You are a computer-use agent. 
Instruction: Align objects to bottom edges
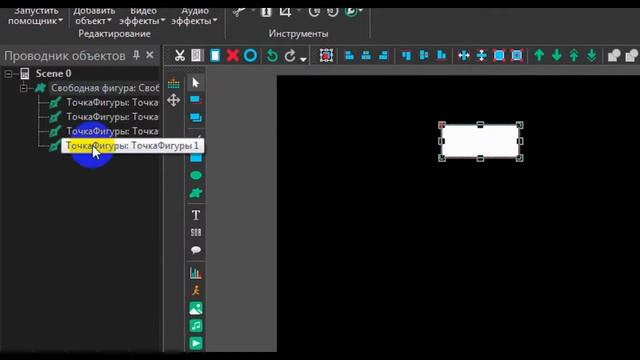click(441, 56)
